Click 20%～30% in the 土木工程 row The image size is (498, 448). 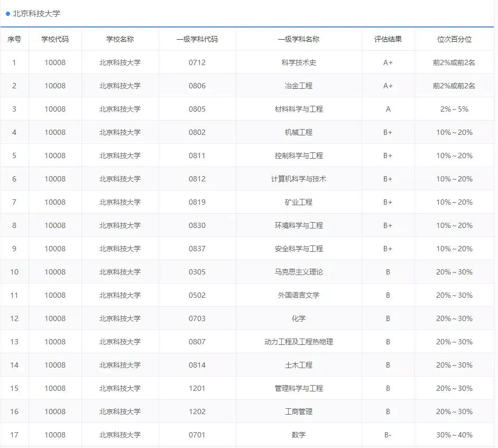[x=454, y=365]
